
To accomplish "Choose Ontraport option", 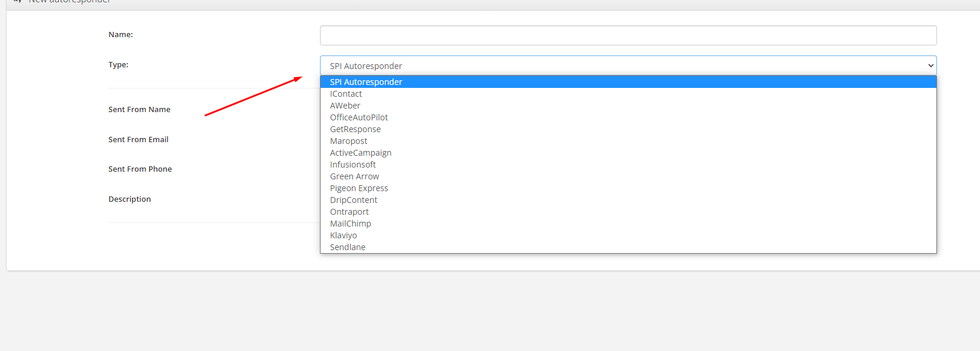I will (x=628, y=212).
